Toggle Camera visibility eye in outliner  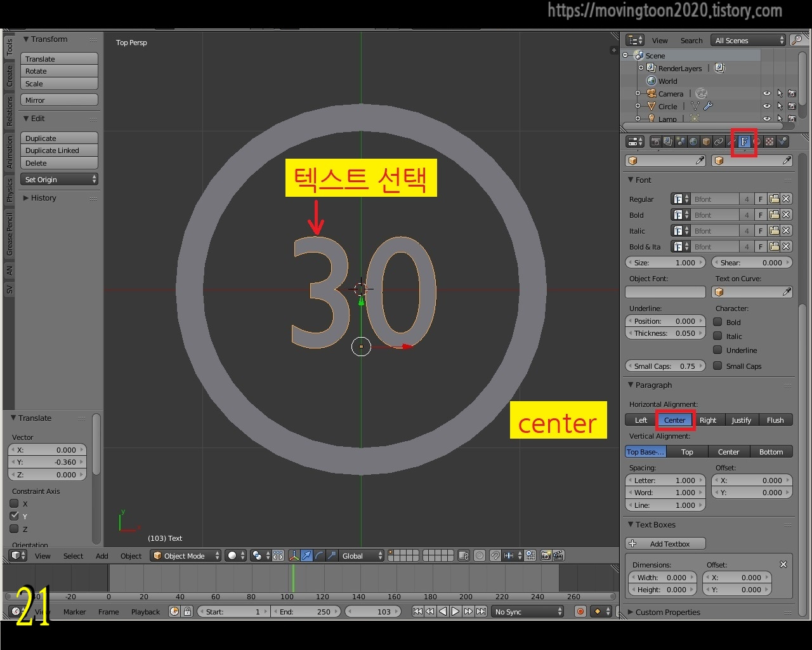[x=767, y=93]
